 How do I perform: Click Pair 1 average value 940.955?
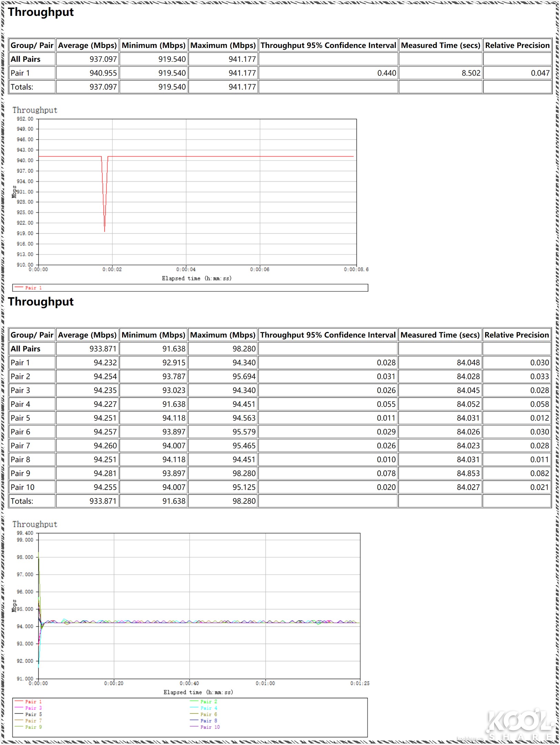[103, 73]
